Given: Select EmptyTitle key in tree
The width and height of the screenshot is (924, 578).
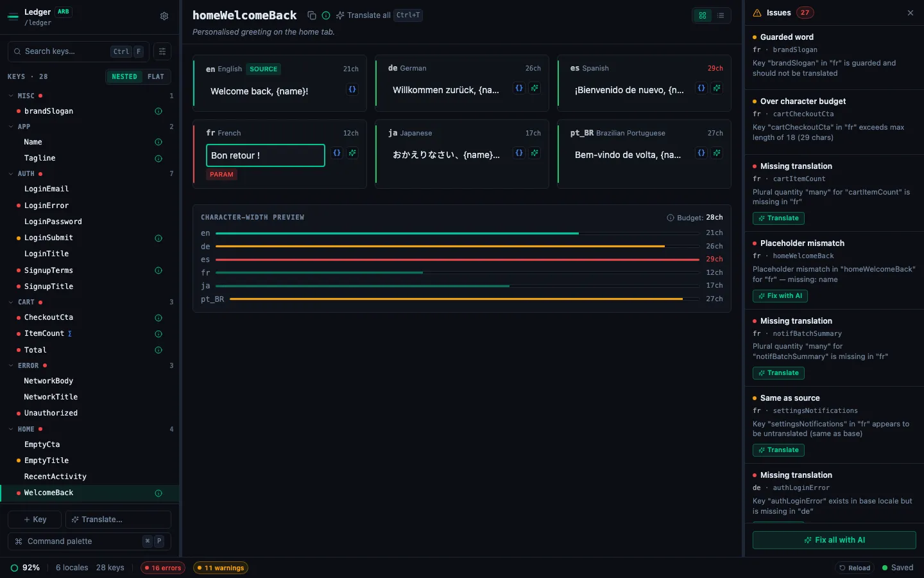Looking at the screenshot, I should point(46,460).
